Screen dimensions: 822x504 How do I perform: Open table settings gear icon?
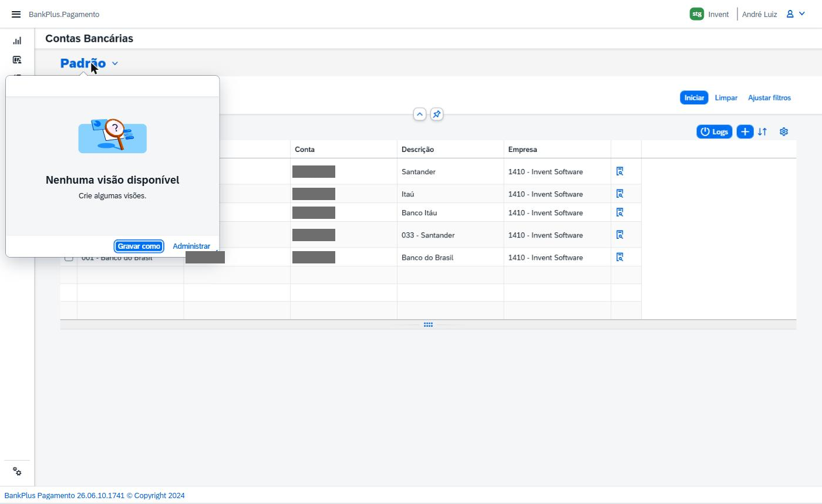[x=784, y=132]
